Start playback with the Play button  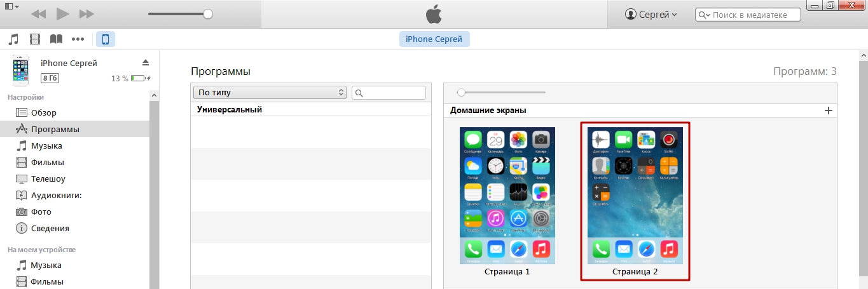click(x=62, y=13)
